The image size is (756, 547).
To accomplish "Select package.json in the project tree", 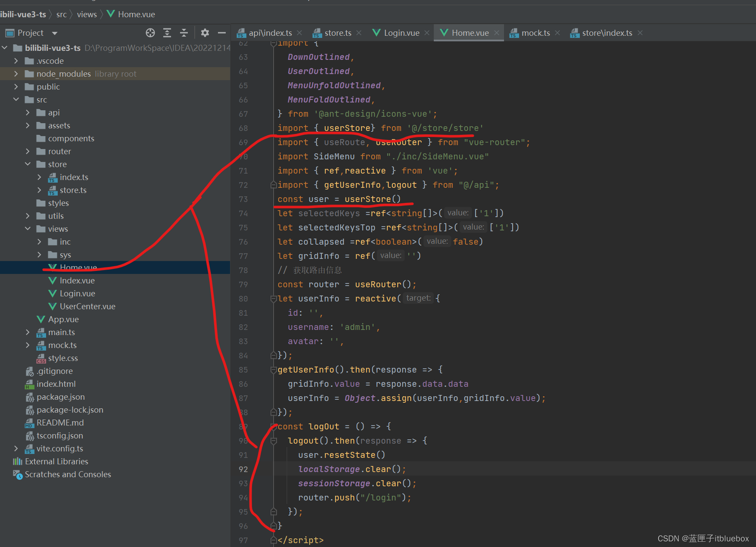I will click(x=60, y=397).
